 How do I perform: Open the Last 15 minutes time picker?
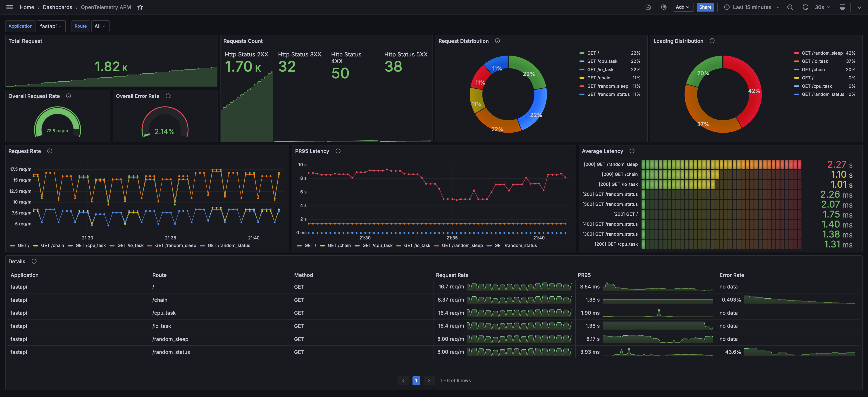pyautogui.click(x=751, y=7)
